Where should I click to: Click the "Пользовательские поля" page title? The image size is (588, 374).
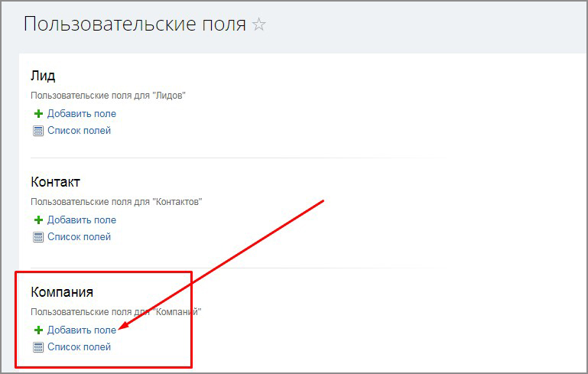point(135,24)
